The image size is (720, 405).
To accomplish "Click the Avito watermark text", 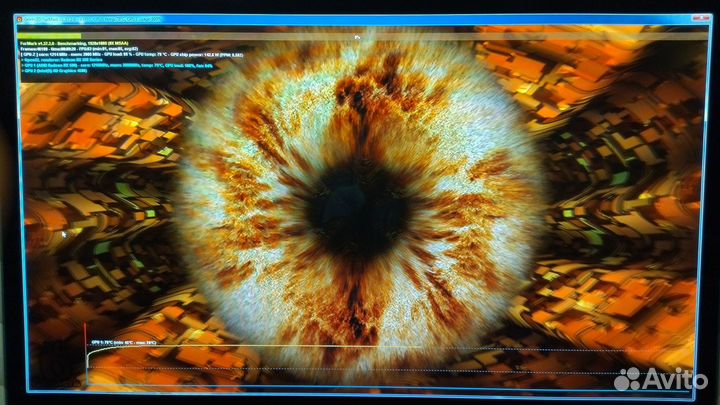I will 677,379.
